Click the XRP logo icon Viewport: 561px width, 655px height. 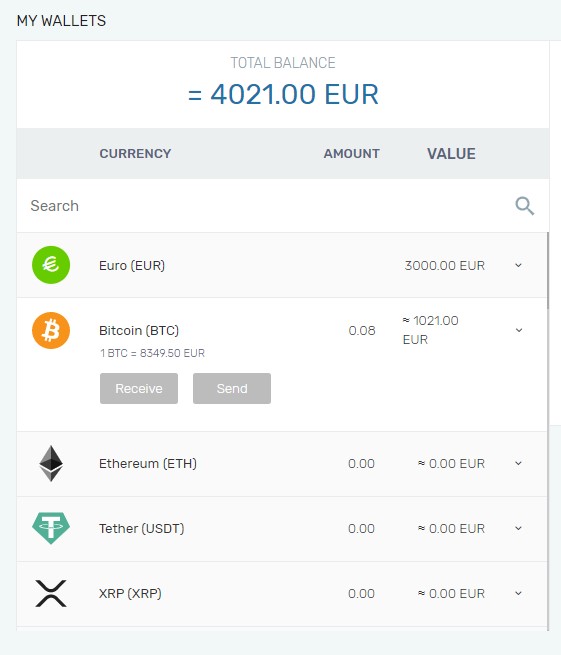[x=51, y=593]
